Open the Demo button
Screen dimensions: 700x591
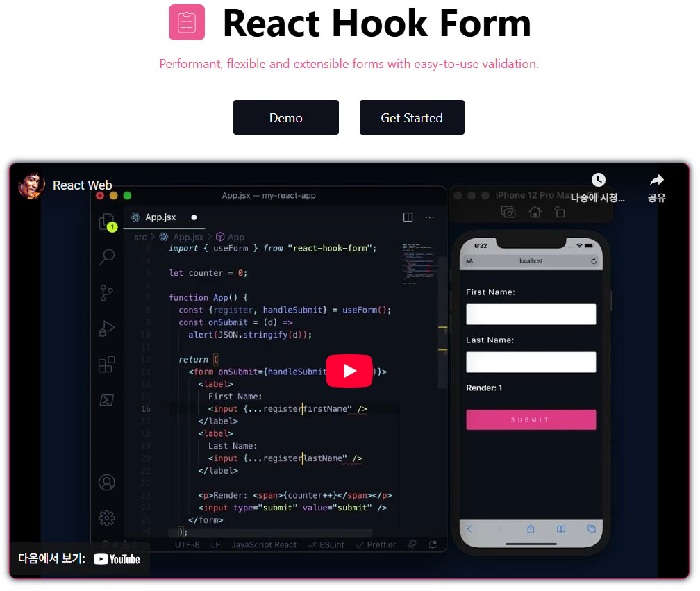[x=285, y=117]
